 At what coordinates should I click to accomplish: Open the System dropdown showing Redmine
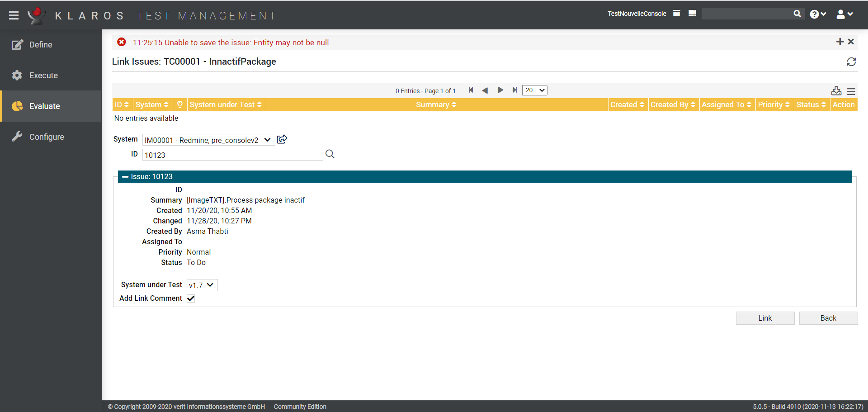click(208, 140)
